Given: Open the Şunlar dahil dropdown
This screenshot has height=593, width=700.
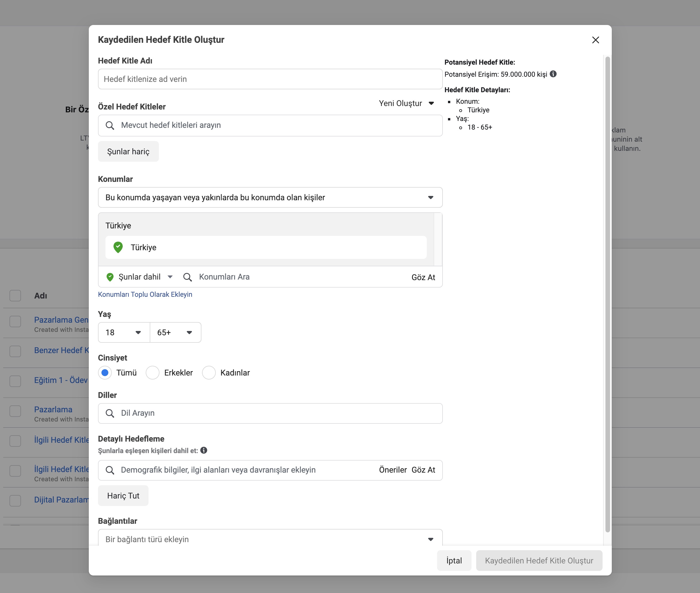Looking at the screenshot, I should pyautogui.click(x=140, y=277).
